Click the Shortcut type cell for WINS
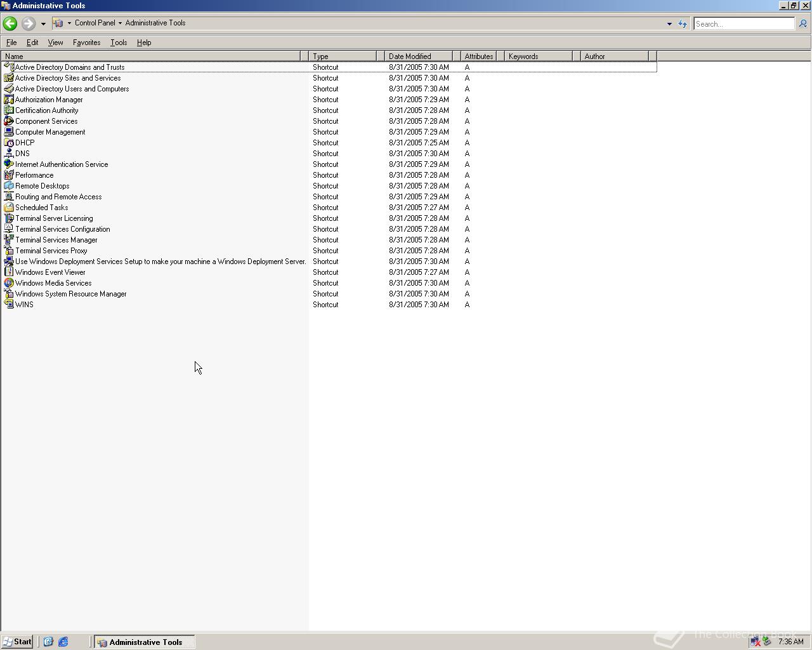The image size is (812, 650). [x=325, y=305]
